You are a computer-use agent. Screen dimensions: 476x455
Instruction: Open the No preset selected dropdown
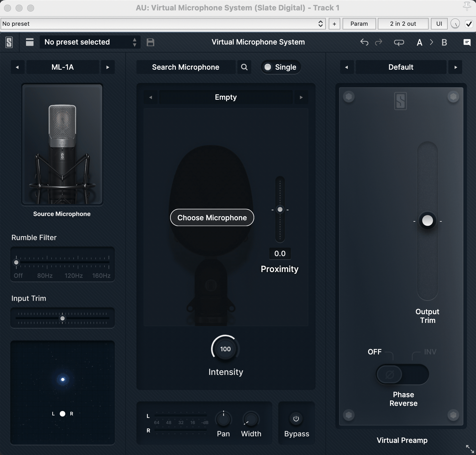[x=90, y=42]
